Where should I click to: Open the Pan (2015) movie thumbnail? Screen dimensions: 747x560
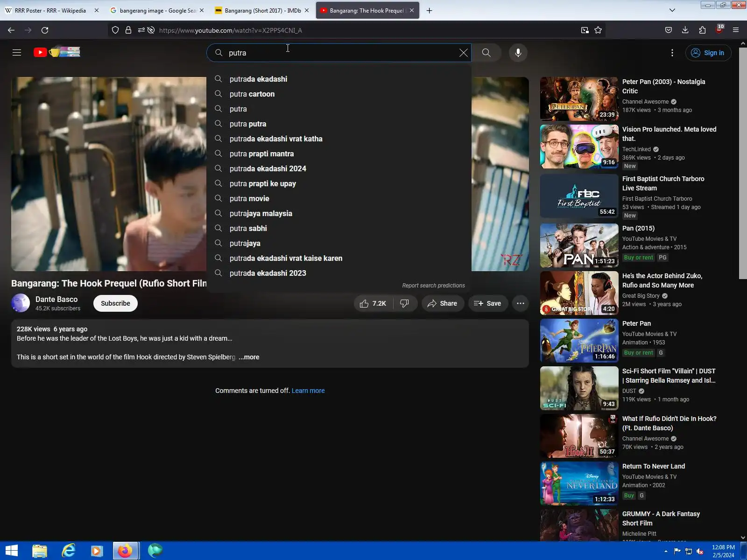point(579,245)
